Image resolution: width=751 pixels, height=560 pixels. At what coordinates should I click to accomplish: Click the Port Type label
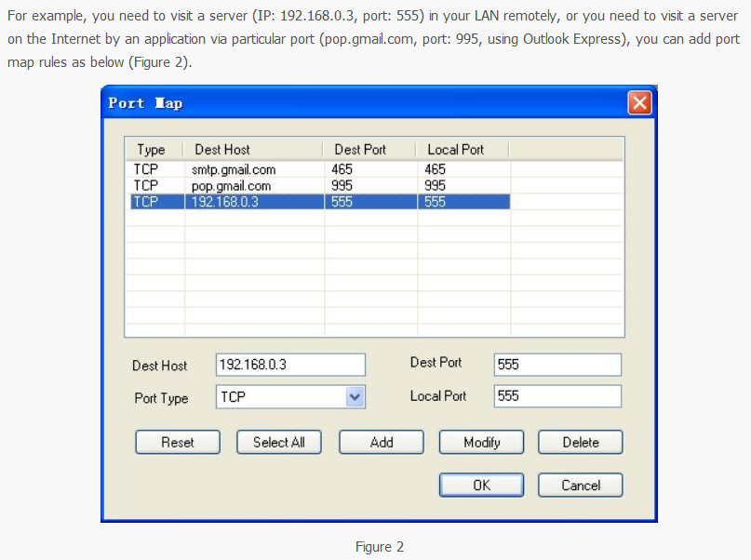[161, 398]
